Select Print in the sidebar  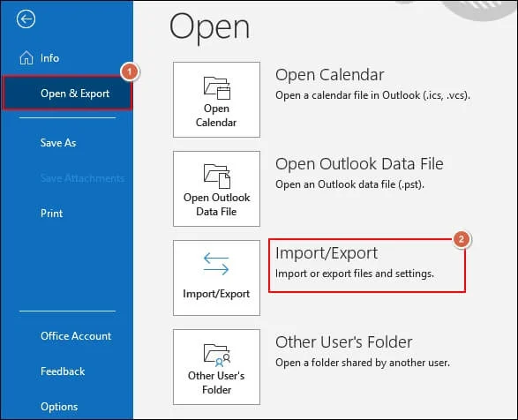pos(51,214)
